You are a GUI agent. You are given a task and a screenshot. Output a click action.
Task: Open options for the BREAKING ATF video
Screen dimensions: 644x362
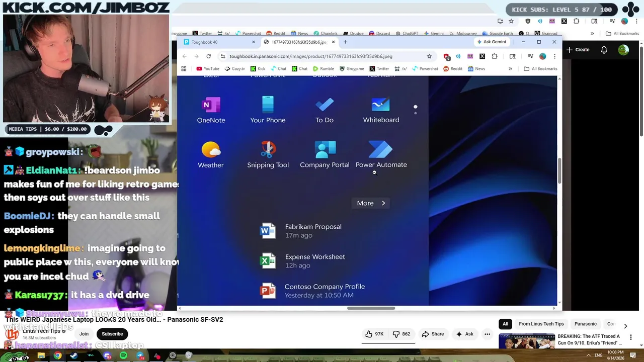coord(631,337)
